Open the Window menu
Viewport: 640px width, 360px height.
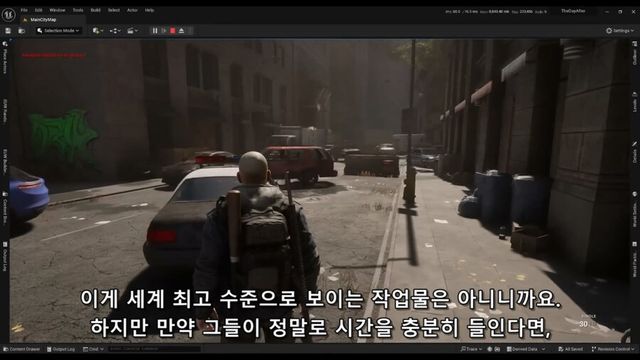(x=57, y=10)
